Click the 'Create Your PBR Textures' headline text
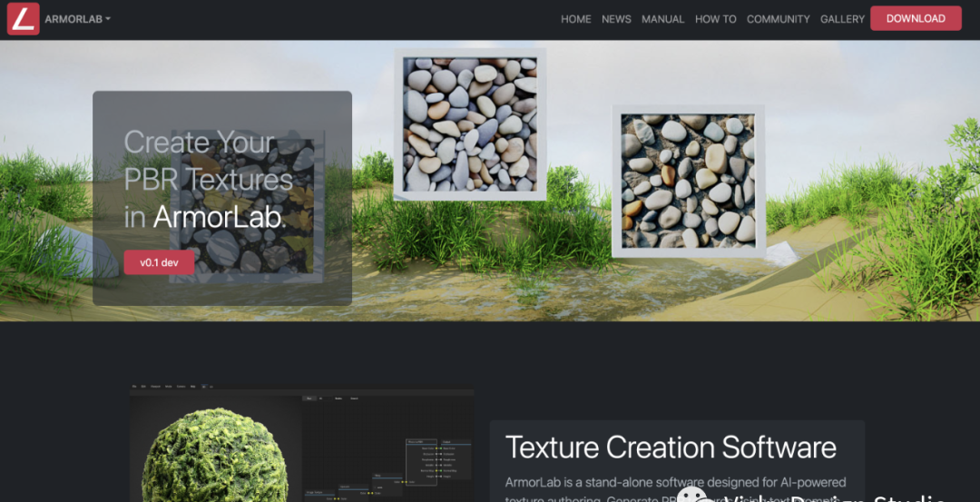The width and height of the screenshot is (980, 502). pos(208,161)
